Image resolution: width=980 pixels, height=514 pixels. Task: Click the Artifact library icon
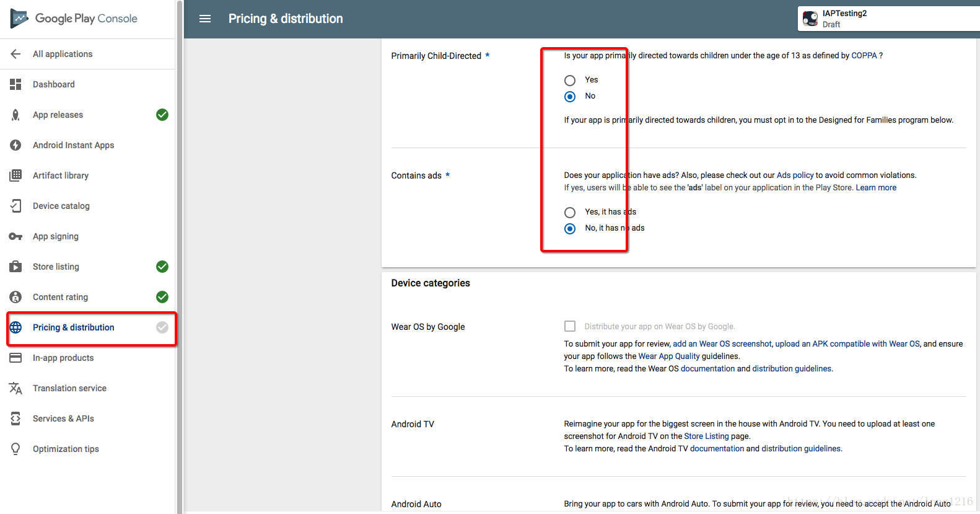point(15,175)
